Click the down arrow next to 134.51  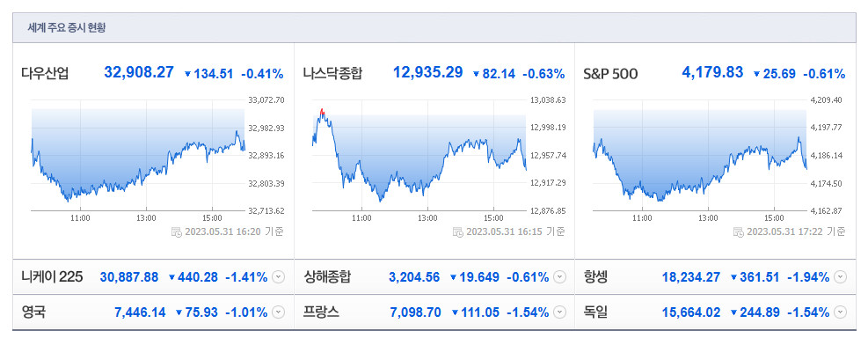click(x=187, y=74)
